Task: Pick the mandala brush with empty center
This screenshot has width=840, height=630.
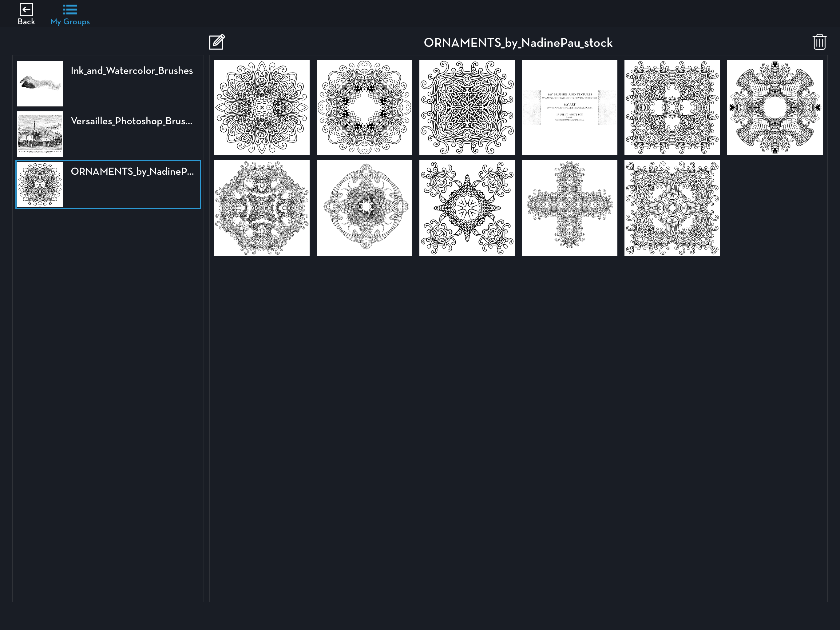Action: (364, 108)
